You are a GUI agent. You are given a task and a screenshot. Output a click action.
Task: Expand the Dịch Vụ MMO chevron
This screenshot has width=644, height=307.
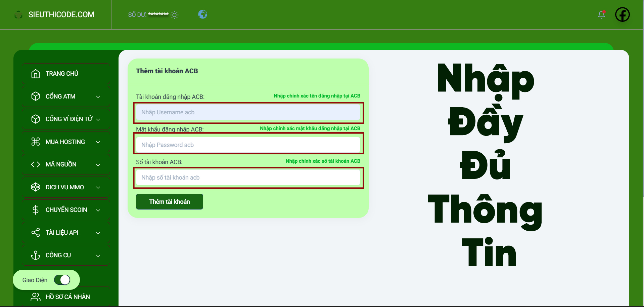(x=98, y=188)
